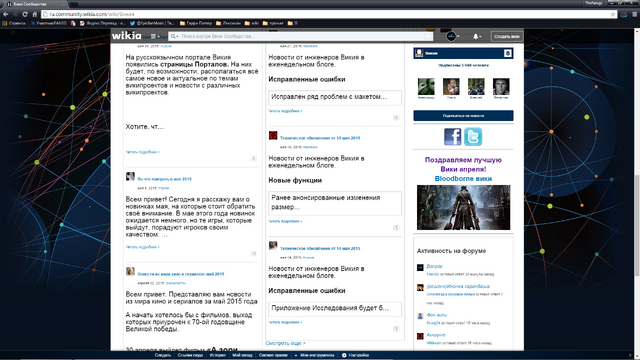Open the 'Лексикон' bookmarks folder

228,23
